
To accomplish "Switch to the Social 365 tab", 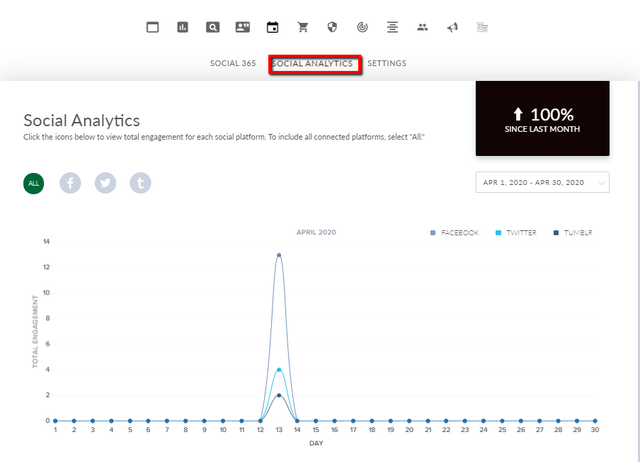I will pos(233,63).
